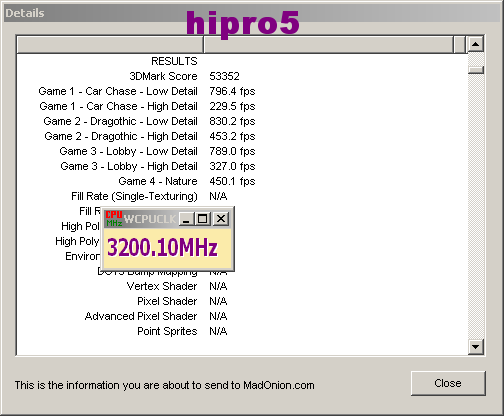The height and width of the screenshot is (416, 504).
Task: Select the Pixel Shader row
Action: [167, 301]
